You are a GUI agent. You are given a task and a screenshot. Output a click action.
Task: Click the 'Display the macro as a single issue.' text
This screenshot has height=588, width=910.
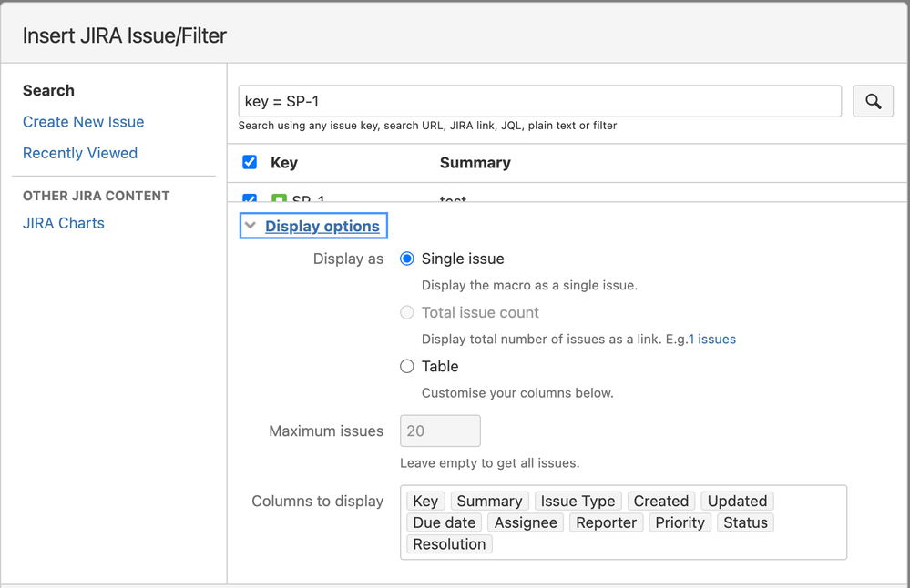529,285
